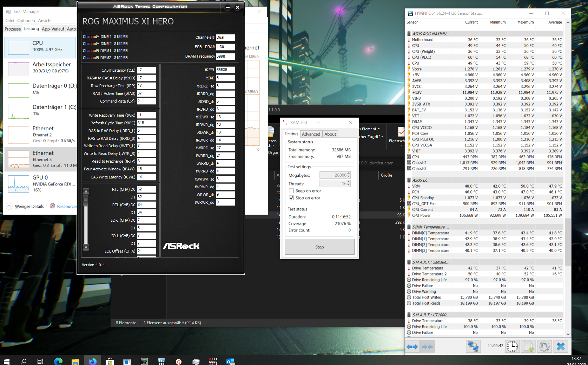Viewport: 588px width, 365px height.
Task: Open Task Manager icon on the taskbar
Action: tap(196, 361)
